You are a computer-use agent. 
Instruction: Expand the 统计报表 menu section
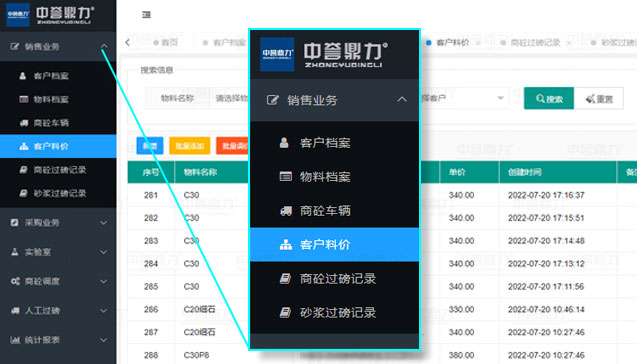[x=58, y=340]
